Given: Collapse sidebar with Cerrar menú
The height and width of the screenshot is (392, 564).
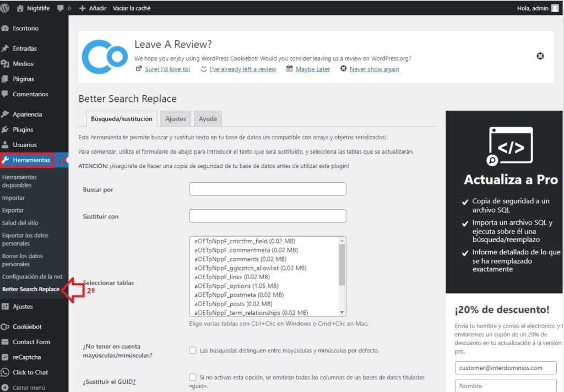Looking at the screenshot, I should coord(29,388).
